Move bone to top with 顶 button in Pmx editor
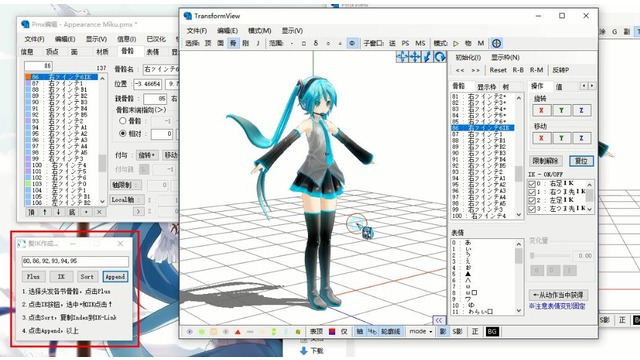 point(31,212)
